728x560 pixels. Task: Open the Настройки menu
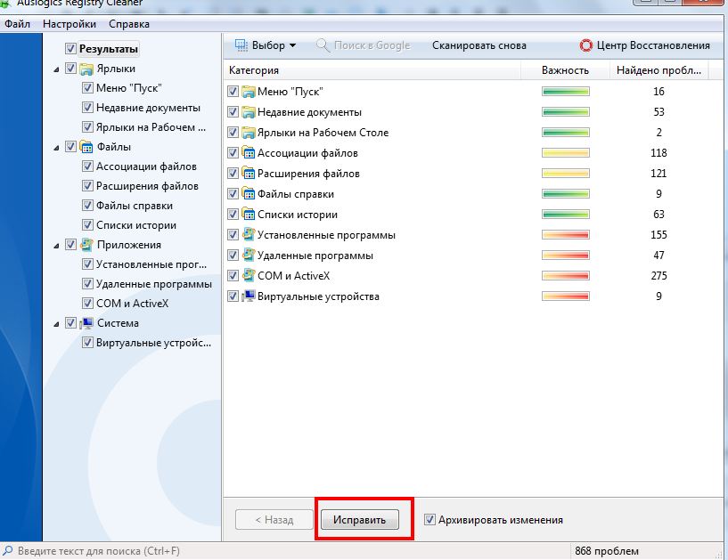pos(70,24)
